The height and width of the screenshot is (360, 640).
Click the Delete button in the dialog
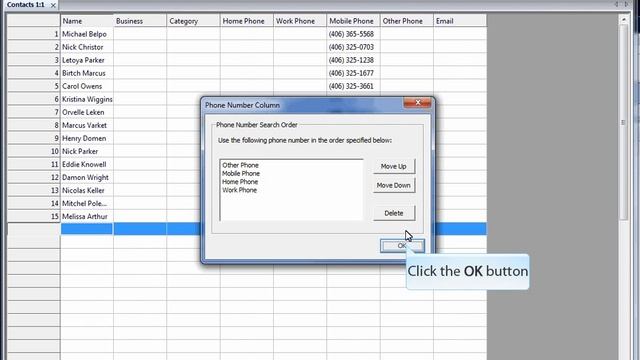394,213
